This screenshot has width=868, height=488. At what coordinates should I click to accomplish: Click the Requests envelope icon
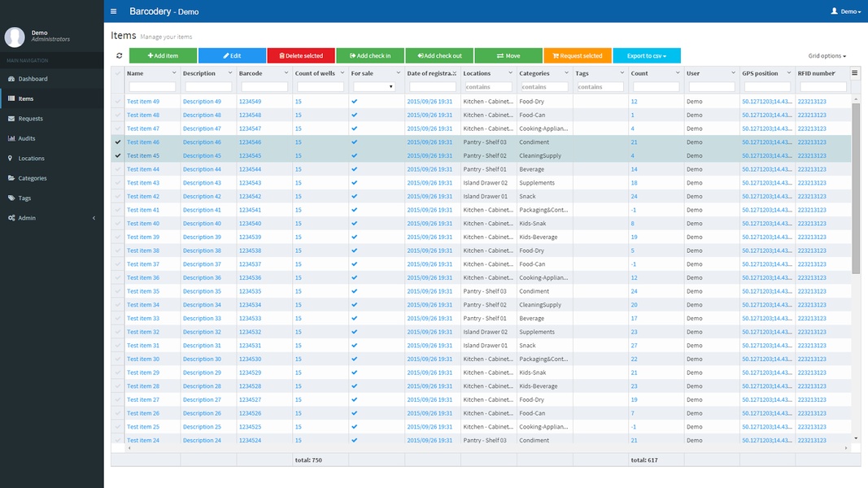pyautogui.click(x=11, y=119)
